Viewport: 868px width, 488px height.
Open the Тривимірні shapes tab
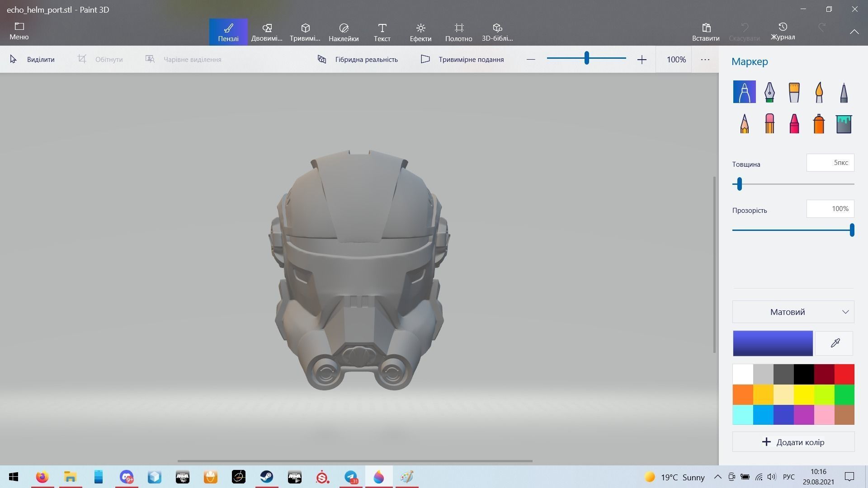pos(305,32)
